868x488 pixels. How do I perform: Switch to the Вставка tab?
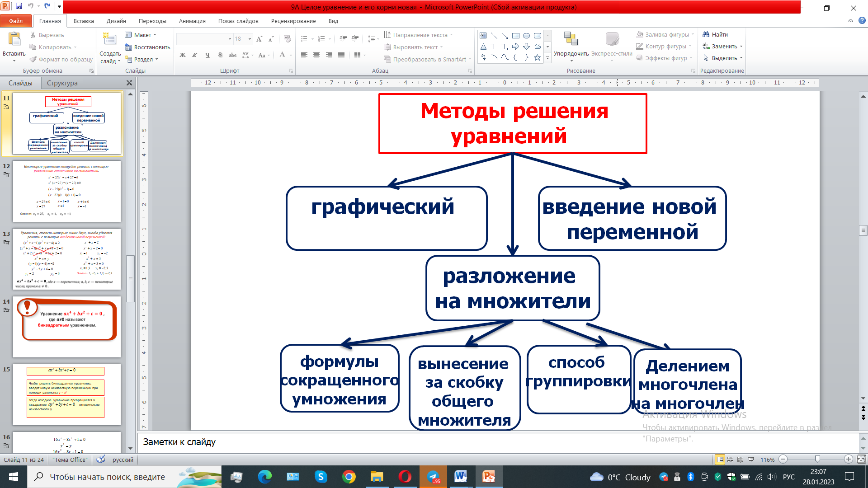pos(84,21)
